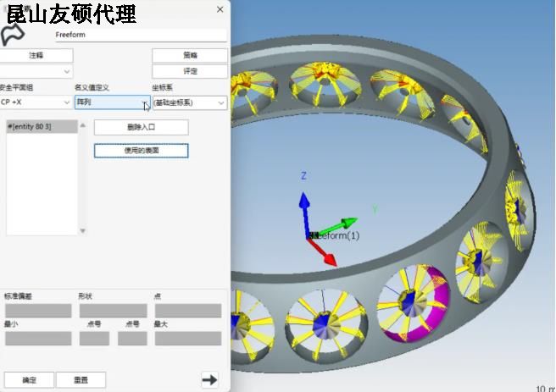Open the 坐标系 dropdown showing 基础坐标系

point(189,102)
